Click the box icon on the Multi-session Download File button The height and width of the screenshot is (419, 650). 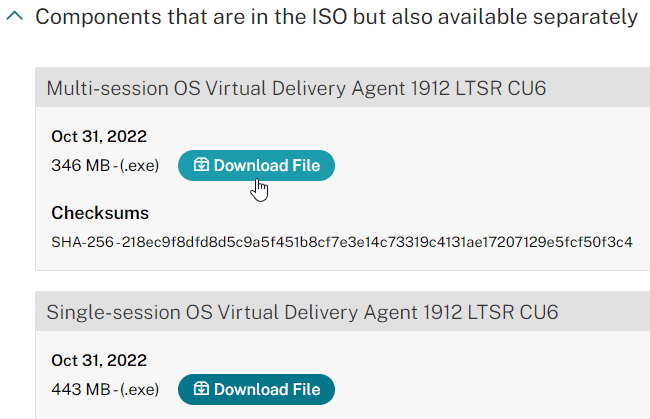click(201, 166)
